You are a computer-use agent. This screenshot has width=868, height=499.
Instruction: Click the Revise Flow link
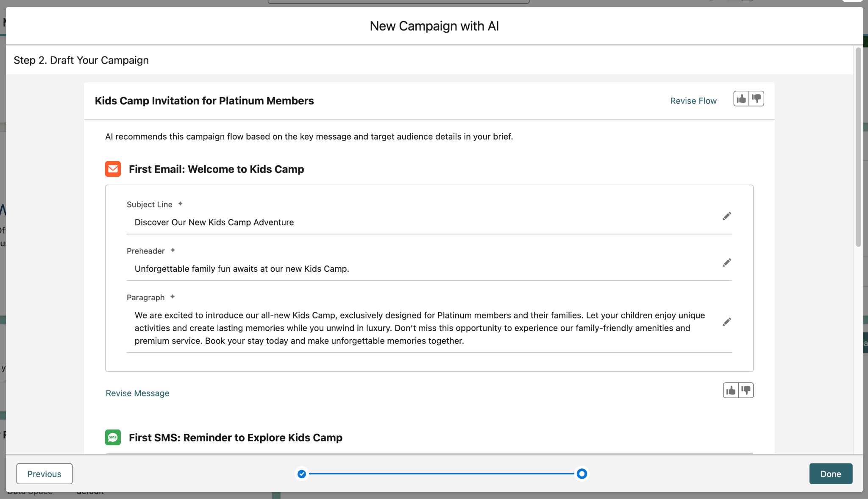tap(693, 101)
